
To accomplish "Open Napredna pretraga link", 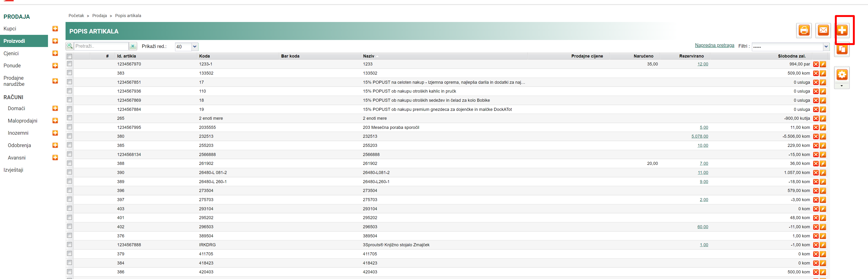I will 714,45.
